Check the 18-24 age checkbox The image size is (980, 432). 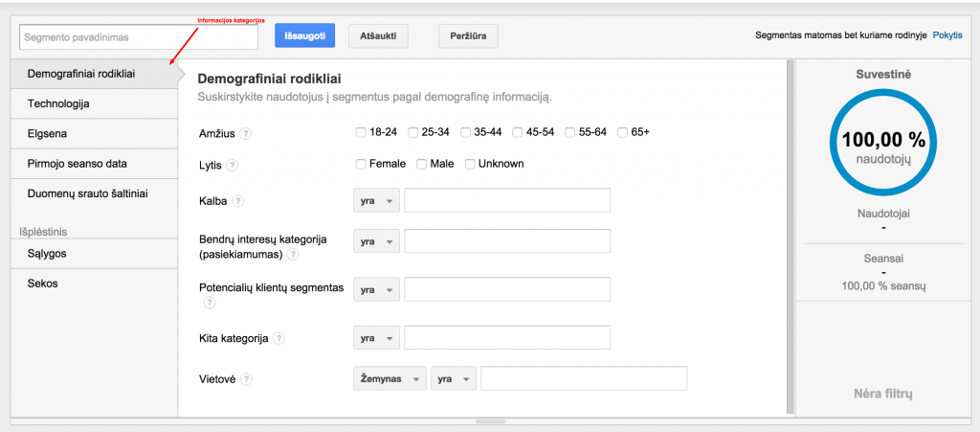(360, 132)
